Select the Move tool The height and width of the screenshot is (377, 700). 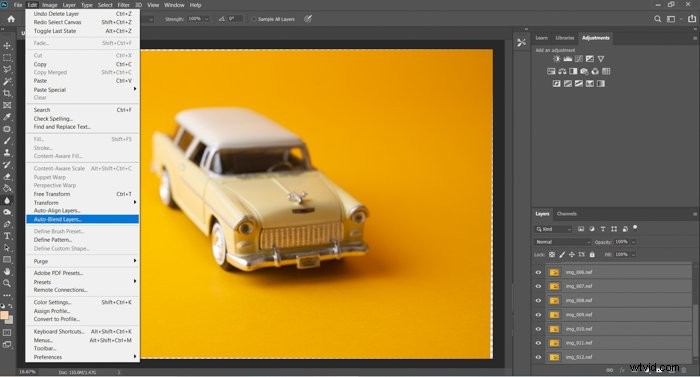pos(7,46)
